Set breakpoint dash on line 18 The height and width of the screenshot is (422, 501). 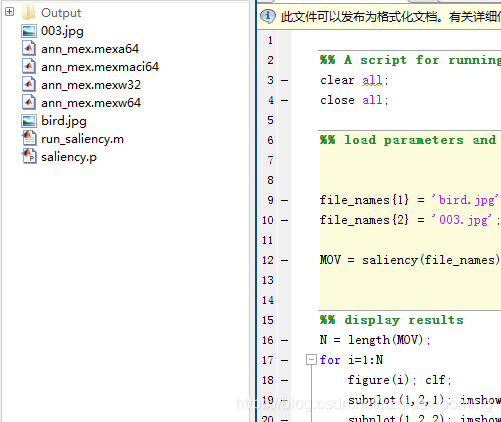(x=284, y=380)
